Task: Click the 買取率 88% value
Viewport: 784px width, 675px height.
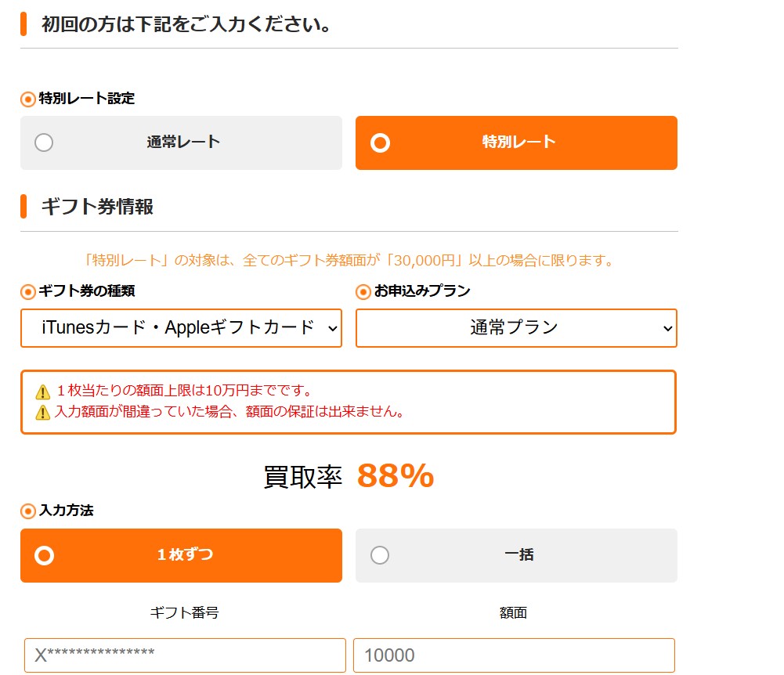Action: pyautogui.click(x=396, y=475)
